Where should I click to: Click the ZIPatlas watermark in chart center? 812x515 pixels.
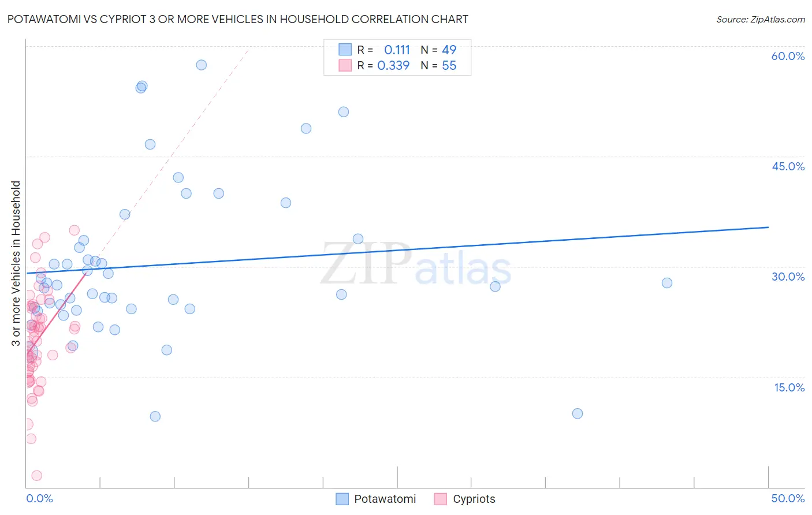coord(416,264)
